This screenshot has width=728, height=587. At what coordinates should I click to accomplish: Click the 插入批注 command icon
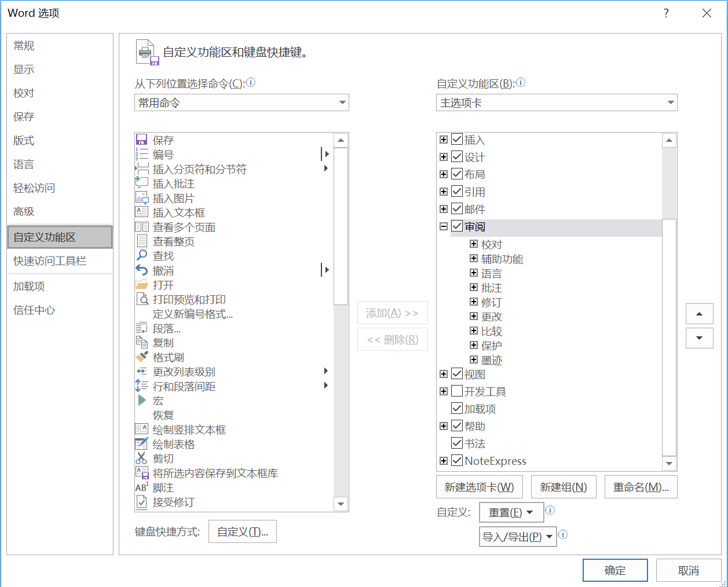tap(141, 183)
